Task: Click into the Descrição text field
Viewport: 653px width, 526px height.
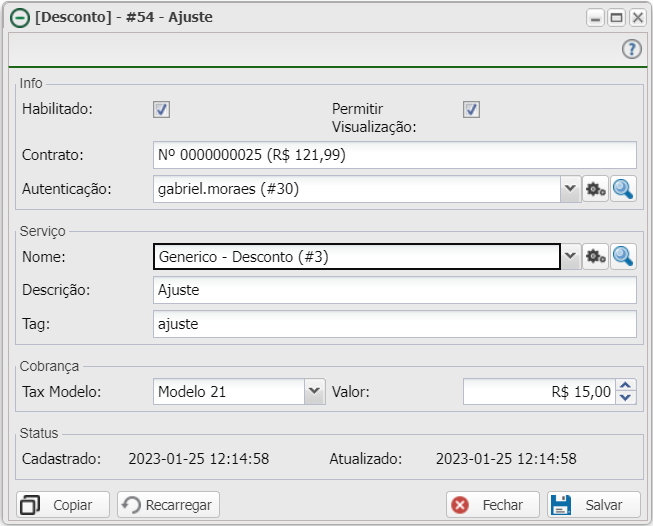Action: 394,290
